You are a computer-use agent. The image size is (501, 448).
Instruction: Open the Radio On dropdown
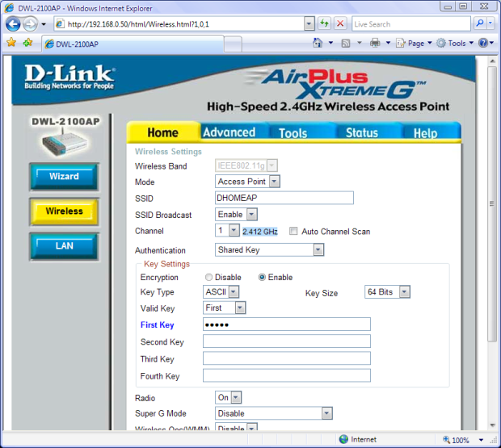click(x=228, y=398)
